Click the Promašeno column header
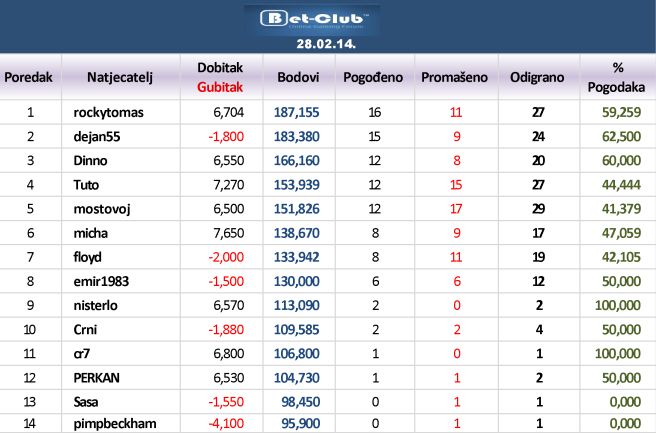The width and height of the screenshot is (656, 433). click(454, 77)
